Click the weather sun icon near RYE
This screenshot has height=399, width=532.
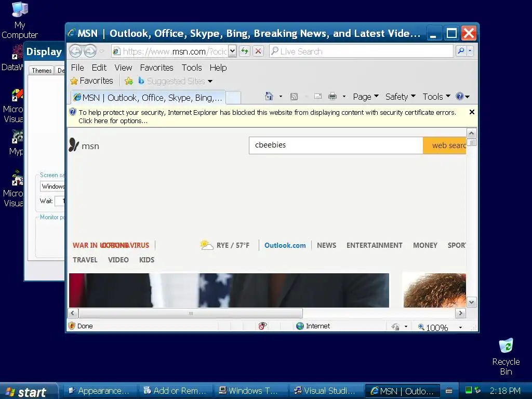point(206,245)
